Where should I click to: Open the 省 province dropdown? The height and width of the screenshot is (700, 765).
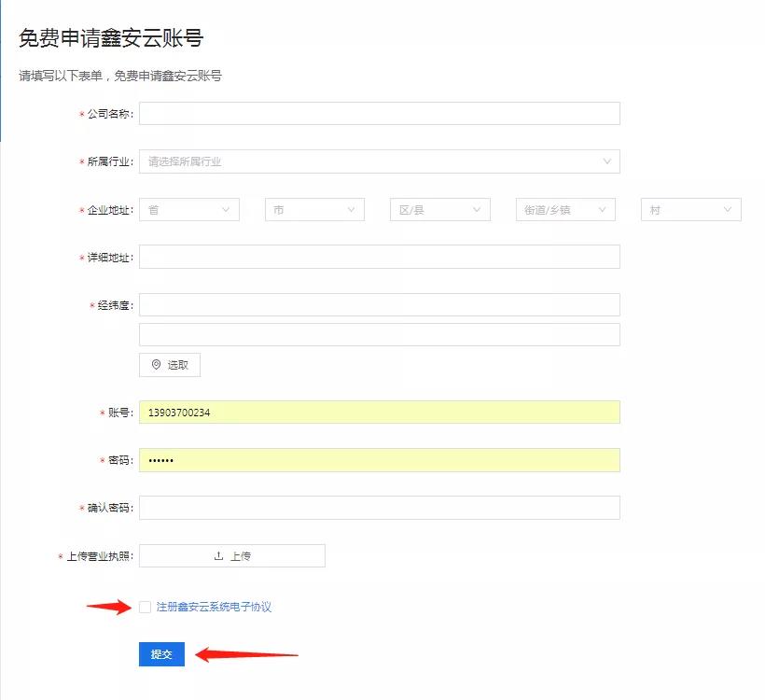pos(188,209)
